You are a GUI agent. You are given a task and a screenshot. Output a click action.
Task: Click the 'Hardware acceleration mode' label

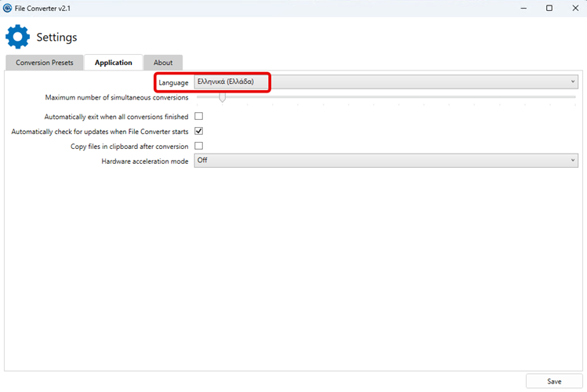click(145, 161)
